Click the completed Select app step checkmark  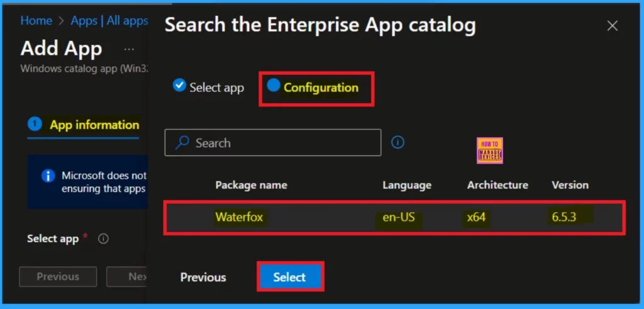coord(179,85)
